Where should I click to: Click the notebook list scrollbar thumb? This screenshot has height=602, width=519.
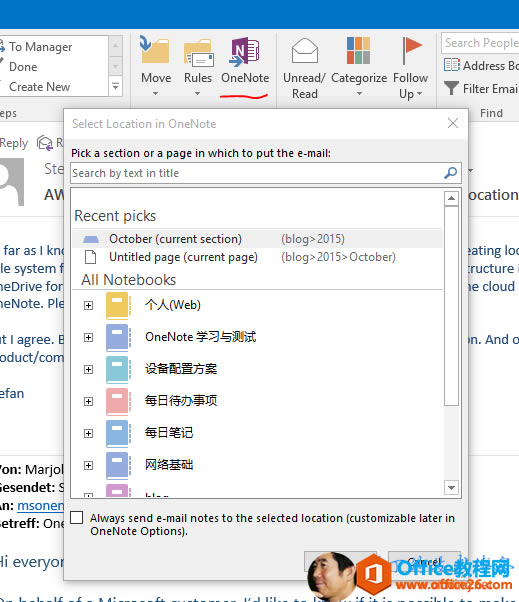[451, 306]
